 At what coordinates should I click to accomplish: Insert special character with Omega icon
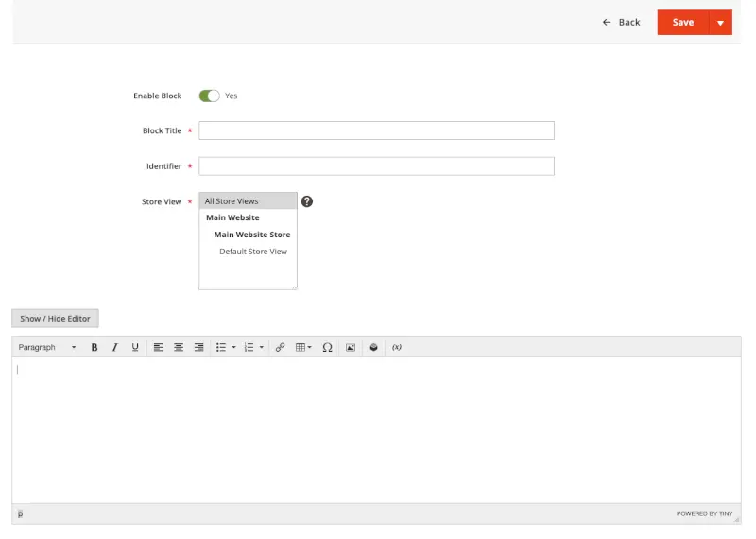tap(327, 347)
